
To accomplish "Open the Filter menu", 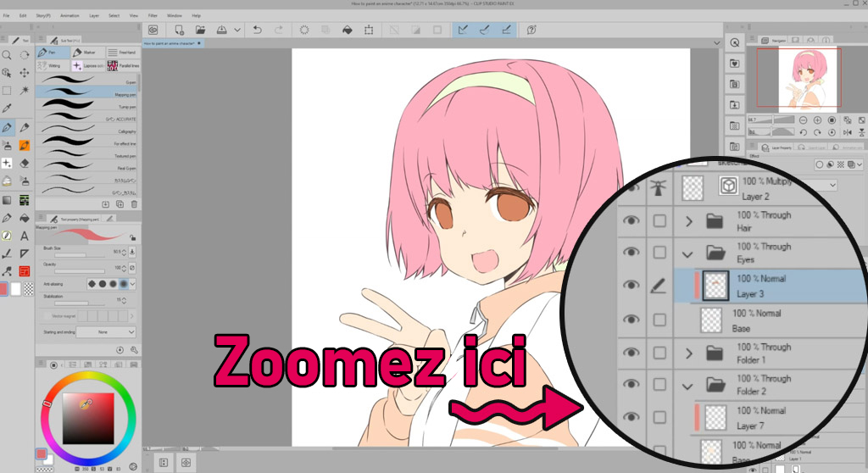I will (x=153, y=15).
